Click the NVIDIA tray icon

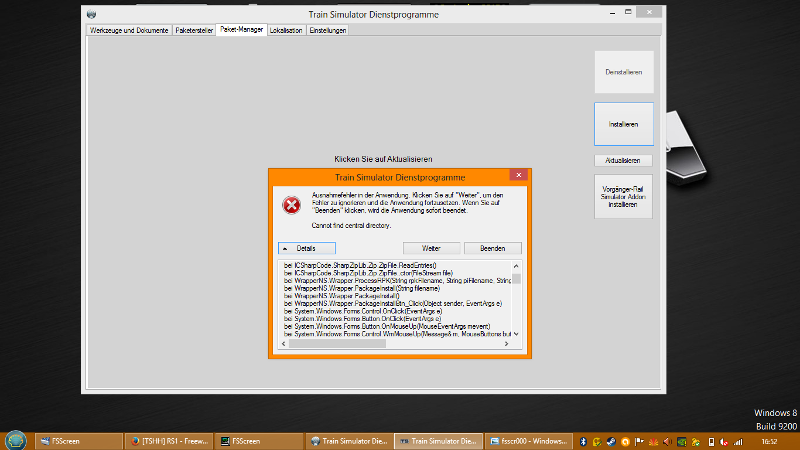click(682, 442)
